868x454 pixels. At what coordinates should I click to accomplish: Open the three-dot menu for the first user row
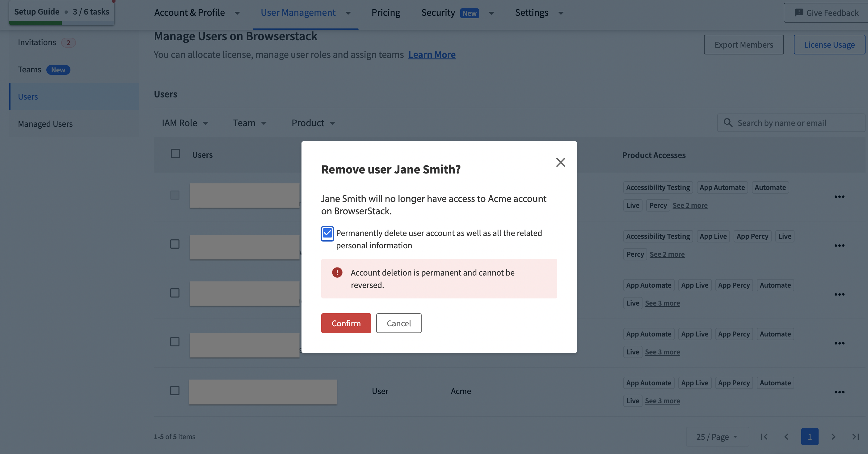click(x=839, y=197)
